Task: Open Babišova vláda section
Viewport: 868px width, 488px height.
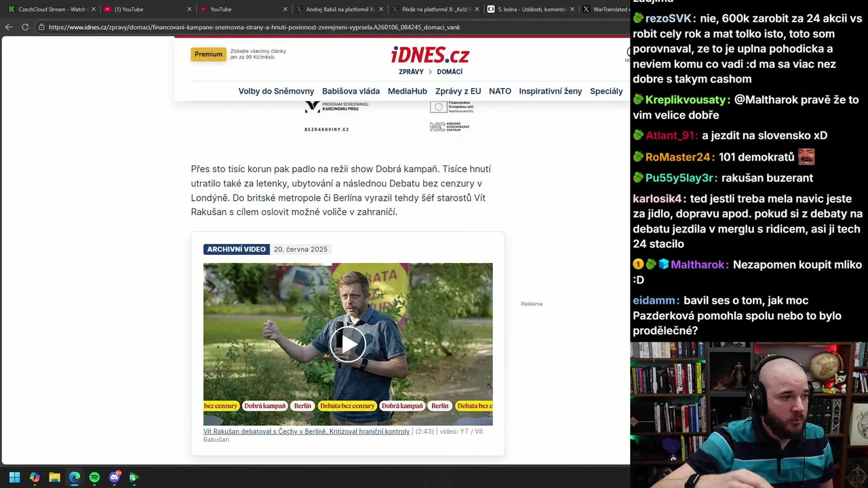Action: point(351,91)
